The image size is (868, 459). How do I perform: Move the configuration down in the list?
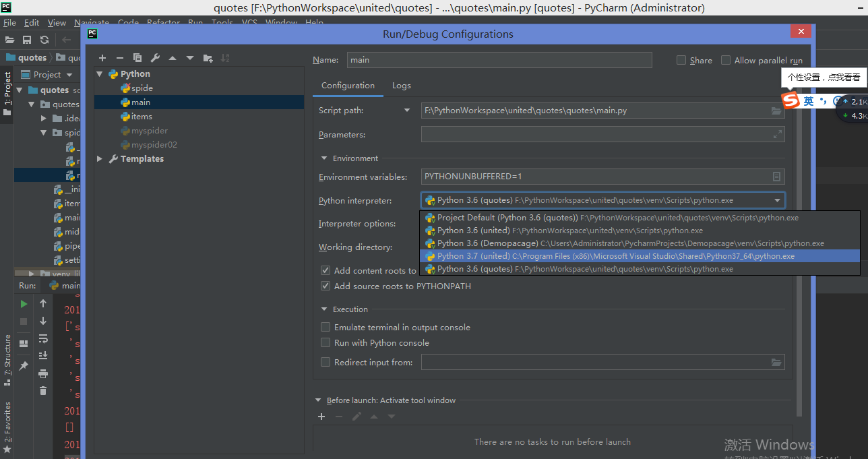pos(190,58)
